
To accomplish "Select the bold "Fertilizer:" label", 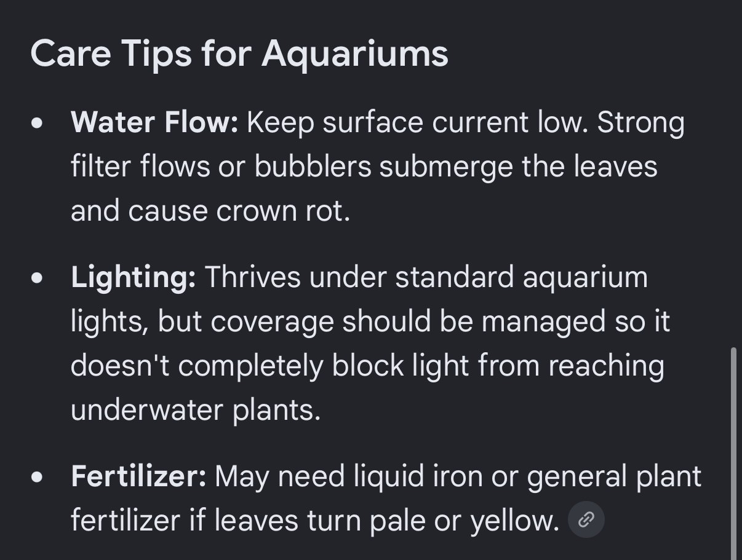I will tap(138, 476).
